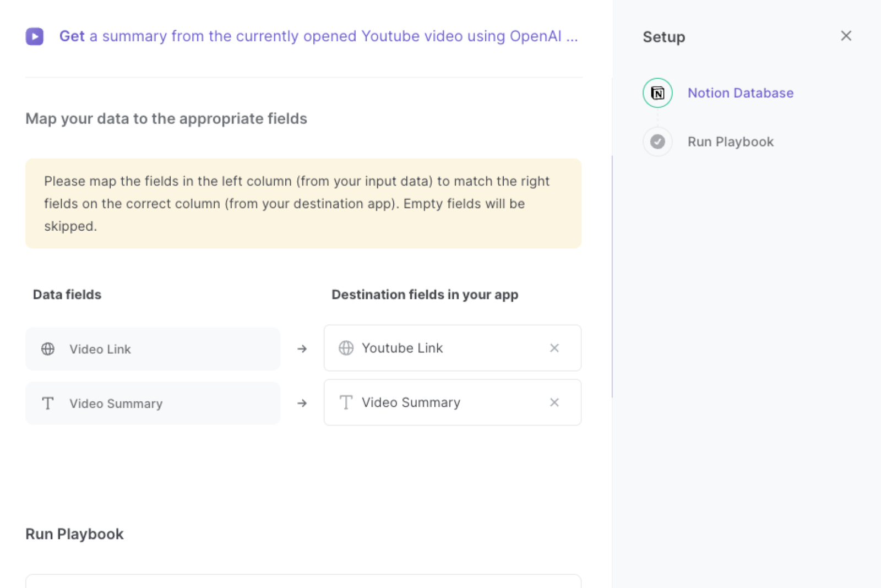Click the purple play icon beside the title
The width and height of the screenshot is (881, 588).
[x=35, y=36]
